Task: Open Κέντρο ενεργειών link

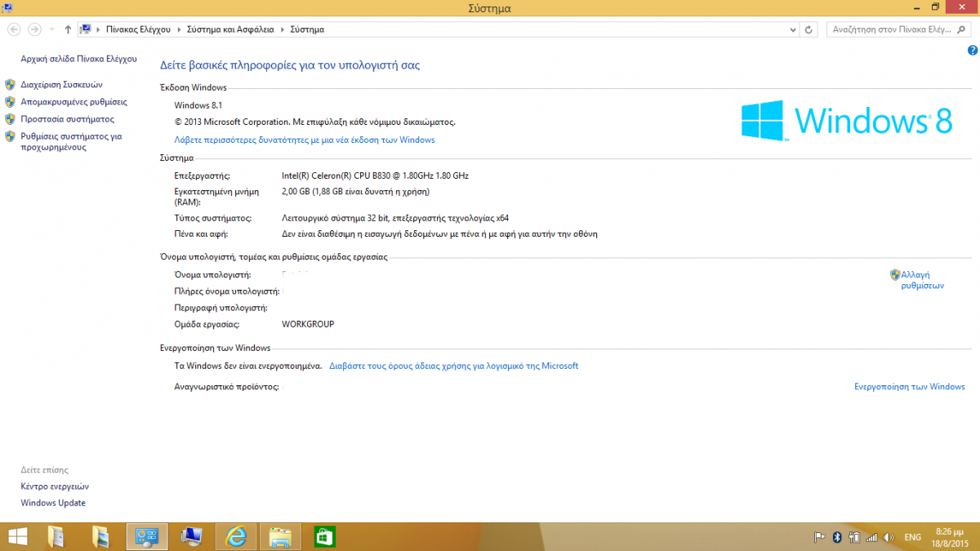Action: (x=55, y=486)
